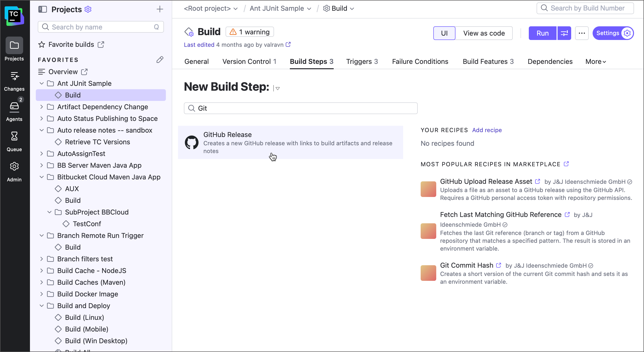Click the Add recipe link
644x352 pixels.
pos(487,130)
